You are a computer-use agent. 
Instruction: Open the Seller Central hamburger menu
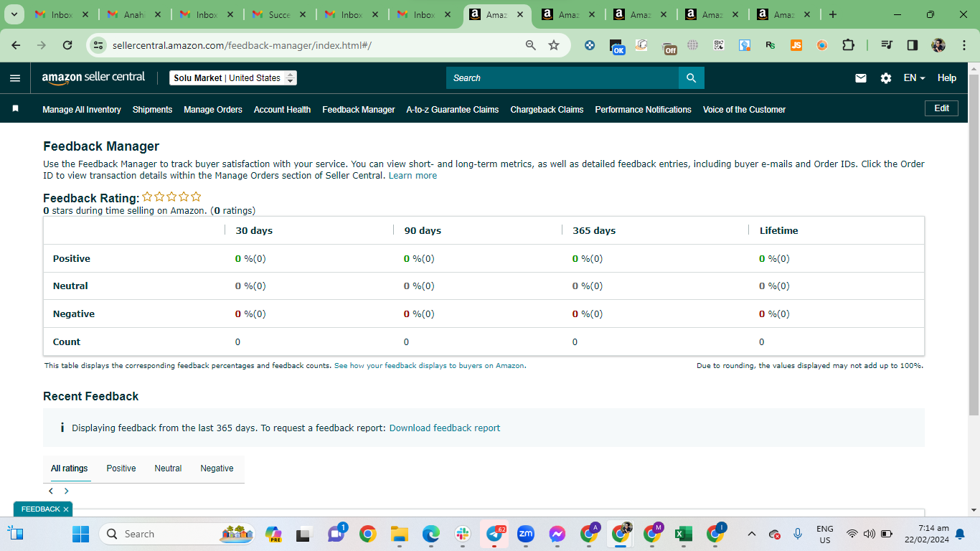(15, 78)
